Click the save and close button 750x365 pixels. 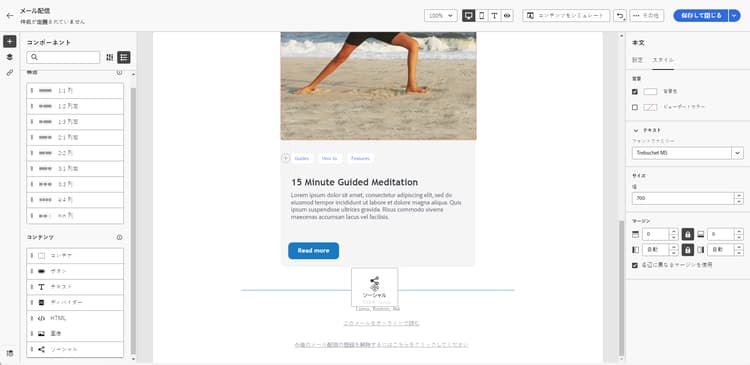[701, 15]
